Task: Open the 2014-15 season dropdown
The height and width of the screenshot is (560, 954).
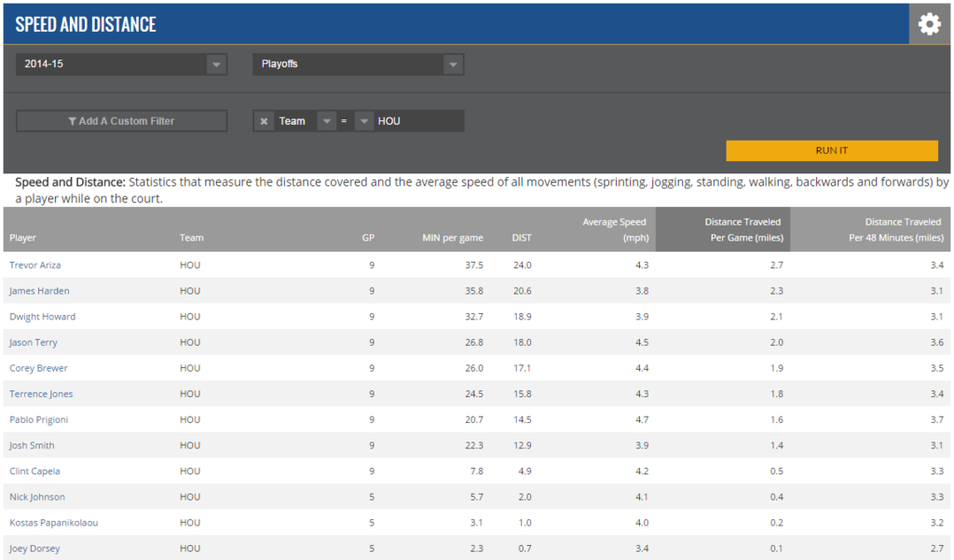Action: coord(122,64)
